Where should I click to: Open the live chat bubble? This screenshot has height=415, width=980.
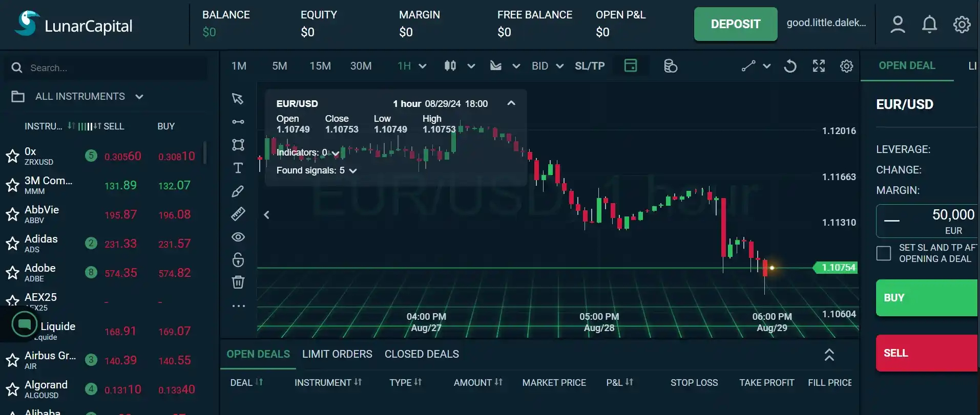(24, 324)
